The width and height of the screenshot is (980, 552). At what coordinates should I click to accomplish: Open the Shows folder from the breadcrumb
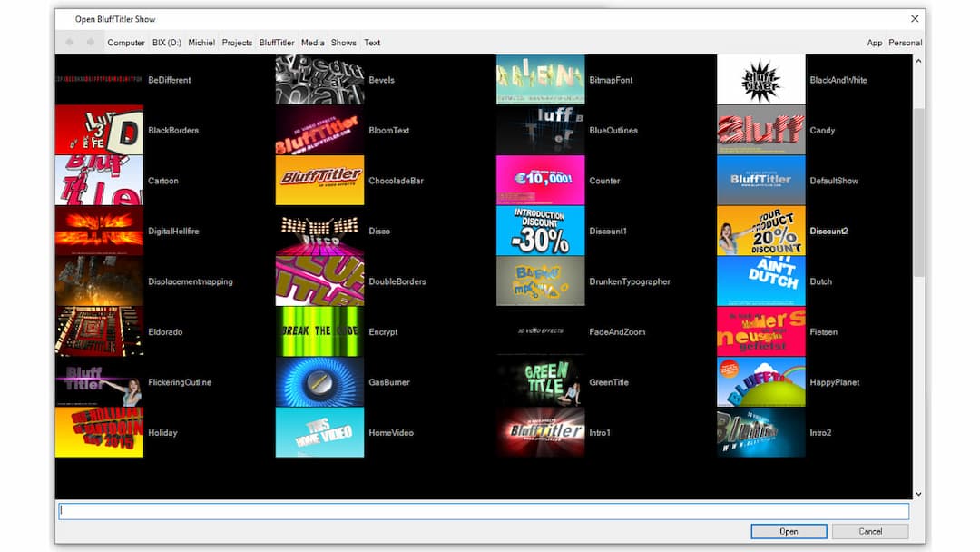click(x=343, y=42)
